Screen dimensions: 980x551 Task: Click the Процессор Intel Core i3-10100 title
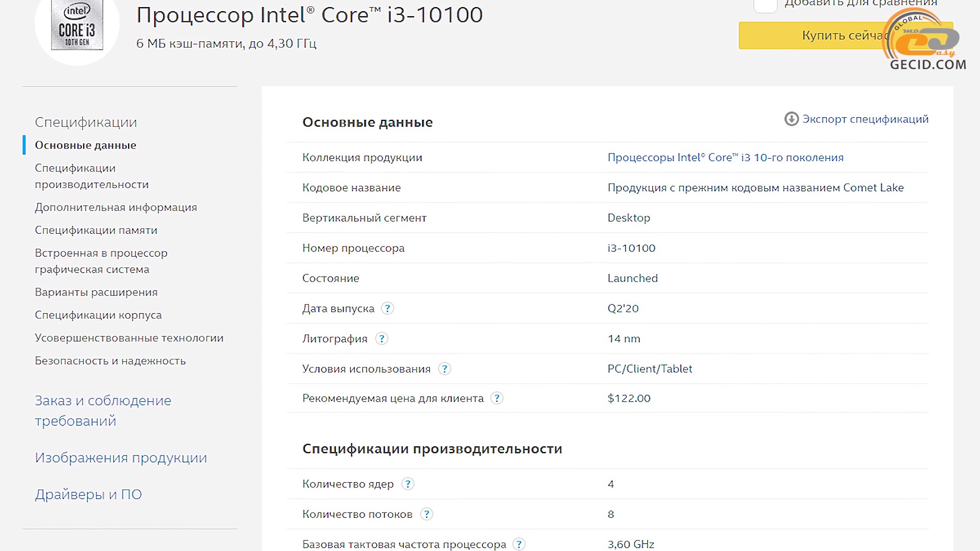tap(309, 15)
